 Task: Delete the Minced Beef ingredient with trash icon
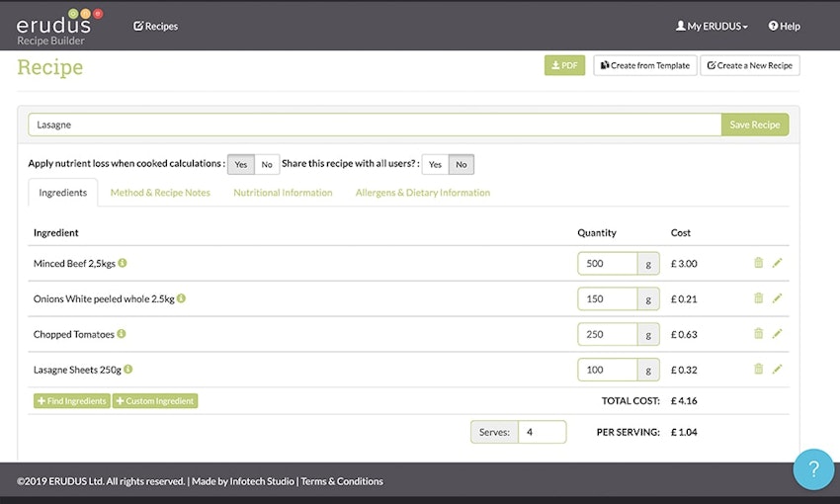pyautogui.click(x=759, y=263)
